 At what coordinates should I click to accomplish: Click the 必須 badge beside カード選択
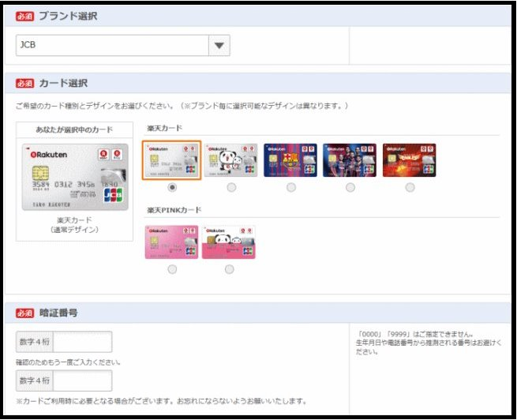[x=24, y=84]
